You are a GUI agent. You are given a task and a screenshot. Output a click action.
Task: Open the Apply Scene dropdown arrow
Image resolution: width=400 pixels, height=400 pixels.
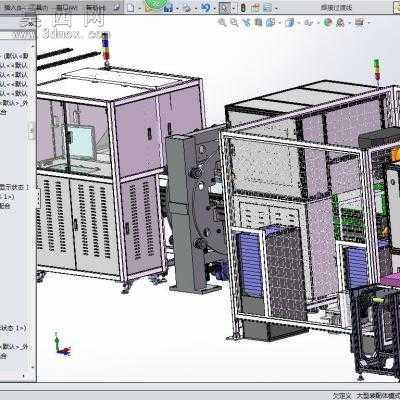(x=349, y=23)
